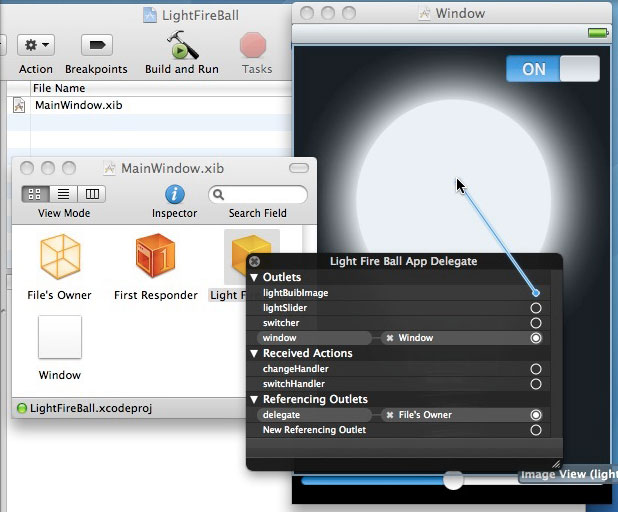Click the lightSlider outlet label

pos(285,308)
